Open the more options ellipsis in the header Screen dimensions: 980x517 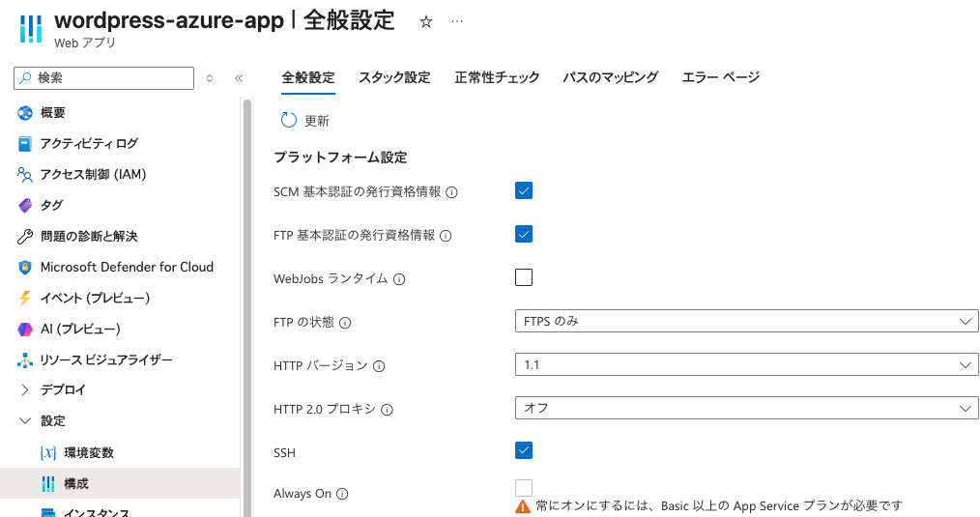coord(457,22)
